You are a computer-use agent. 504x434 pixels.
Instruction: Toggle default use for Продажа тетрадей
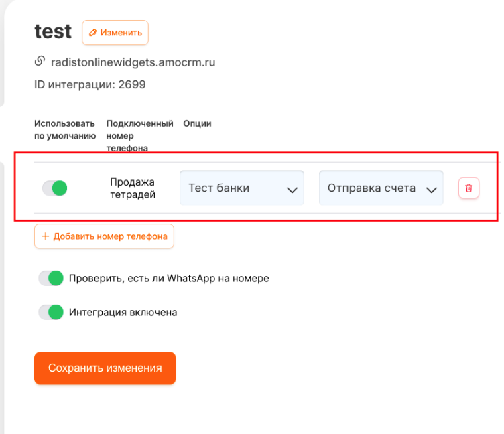[55, 188]
